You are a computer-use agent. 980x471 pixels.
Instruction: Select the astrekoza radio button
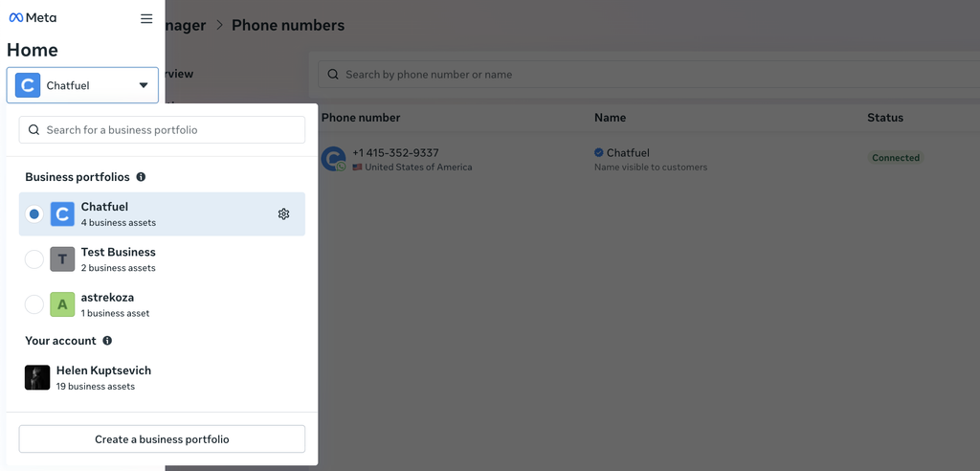34,304
